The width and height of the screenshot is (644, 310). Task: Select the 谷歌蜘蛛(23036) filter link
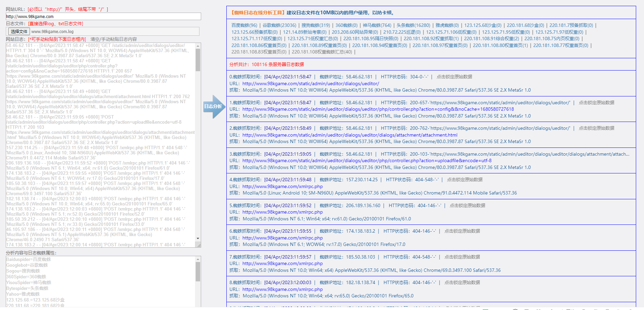pos(279,25)
